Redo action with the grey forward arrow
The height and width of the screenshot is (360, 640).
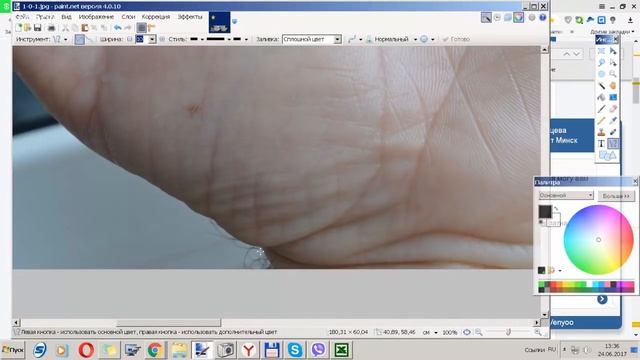128,28
